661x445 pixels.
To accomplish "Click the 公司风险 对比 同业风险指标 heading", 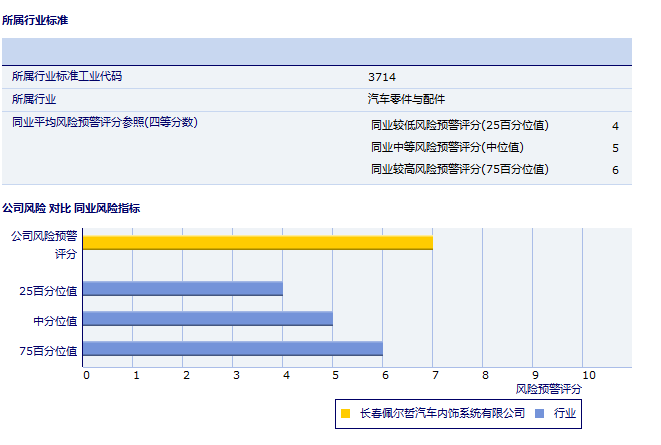I will click(x=71, y=208).
